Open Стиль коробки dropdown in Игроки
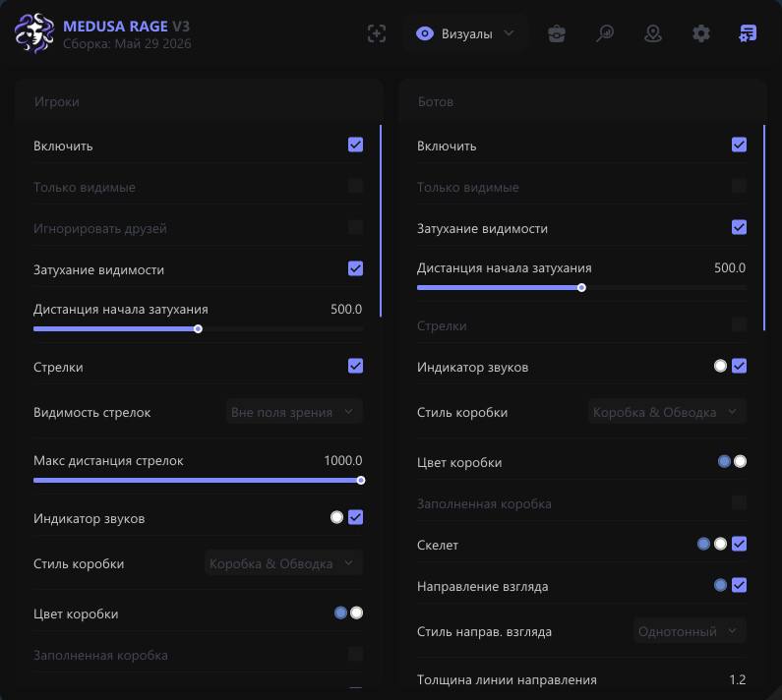The image size is (782, 700). click(283, 563)
